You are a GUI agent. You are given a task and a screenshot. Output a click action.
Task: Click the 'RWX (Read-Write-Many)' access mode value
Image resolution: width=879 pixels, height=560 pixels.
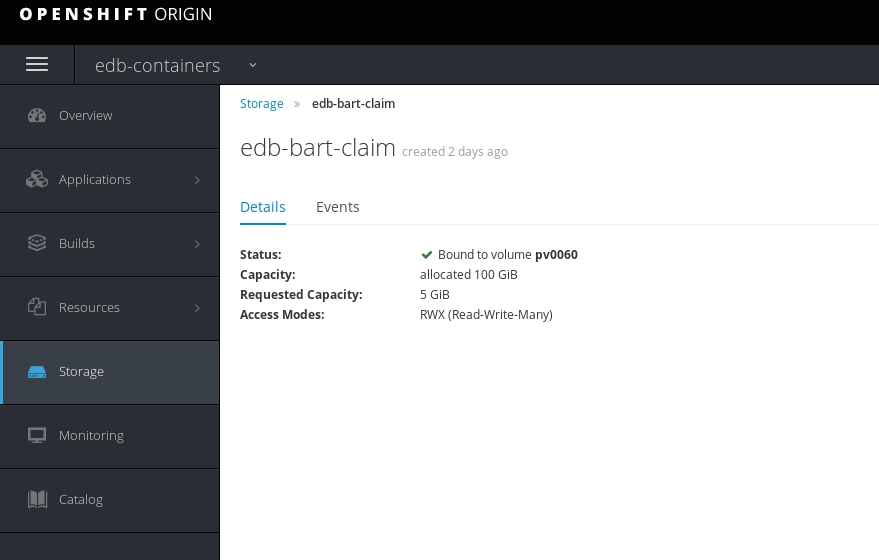coord(486,315)
